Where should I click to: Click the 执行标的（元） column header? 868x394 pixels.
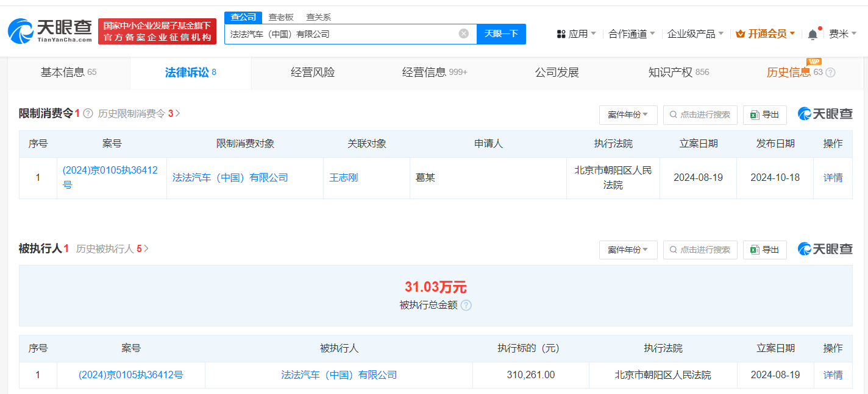531,349
